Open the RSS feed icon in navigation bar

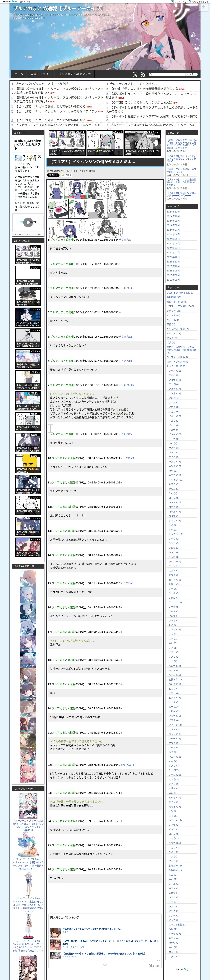(x=143, y=75)
